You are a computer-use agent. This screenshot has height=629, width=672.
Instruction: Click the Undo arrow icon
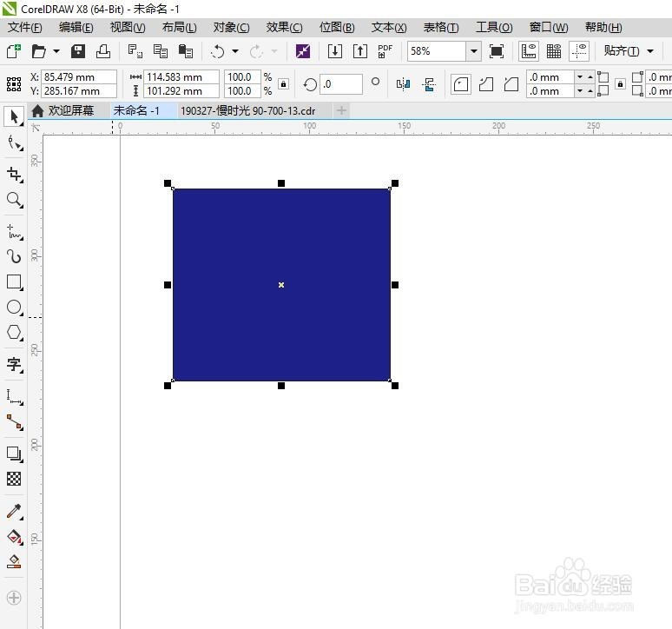(x=218, y=51)
